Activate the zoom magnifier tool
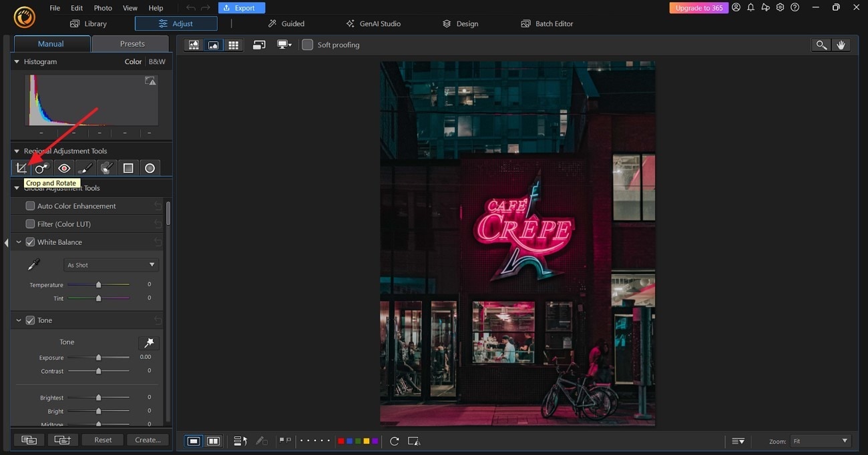This screenshot has width=868, height=455. click(x=821, y=45)
